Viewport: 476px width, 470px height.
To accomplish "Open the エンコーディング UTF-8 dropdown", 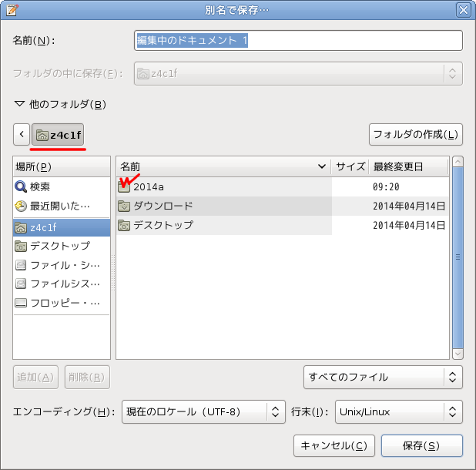I will pyautogui.click(x=203, y=411).
